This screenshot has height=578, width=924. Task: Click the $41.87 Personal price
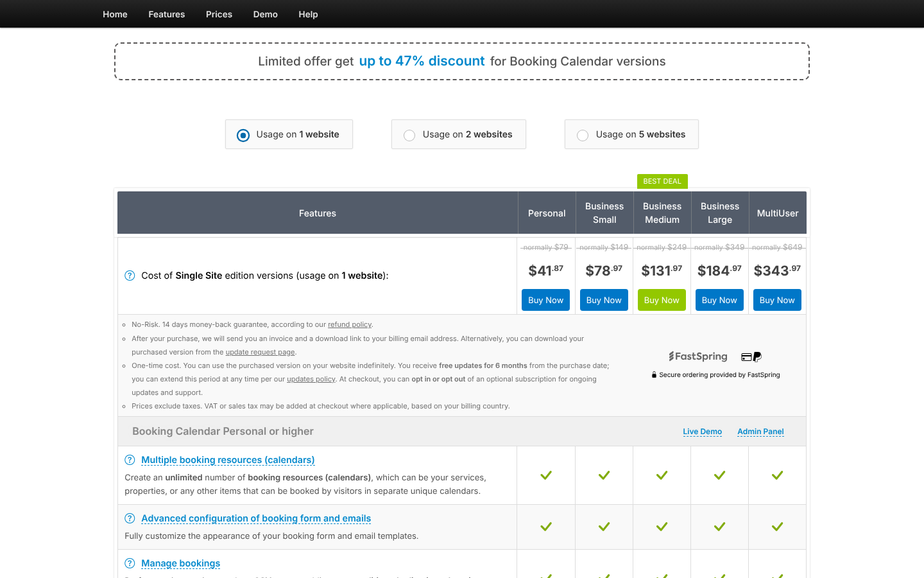coord(546,270)
